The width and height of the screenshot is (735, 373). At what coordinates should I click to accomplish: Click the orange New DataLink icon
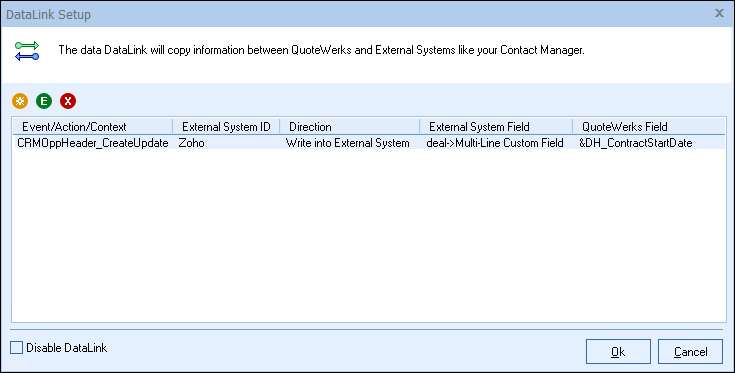(20, 101)
